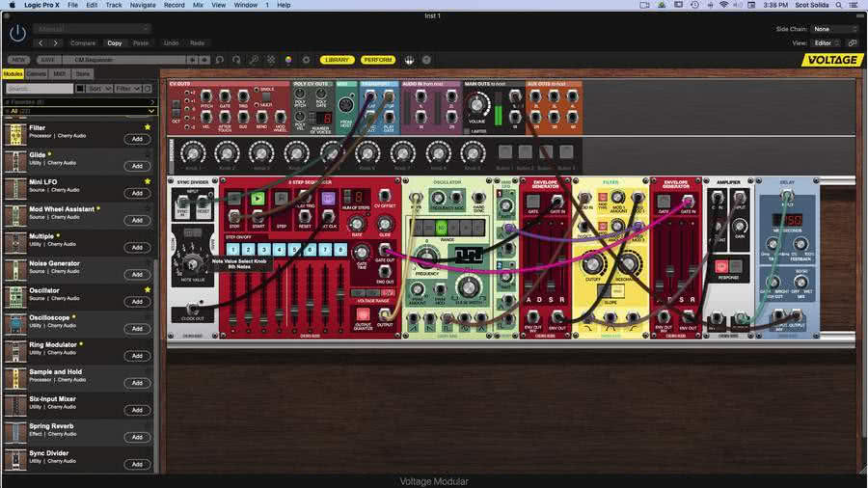868x488 pixels.
Task: Click the circular redo arrow toolbar icon
Action: (237, 60)
